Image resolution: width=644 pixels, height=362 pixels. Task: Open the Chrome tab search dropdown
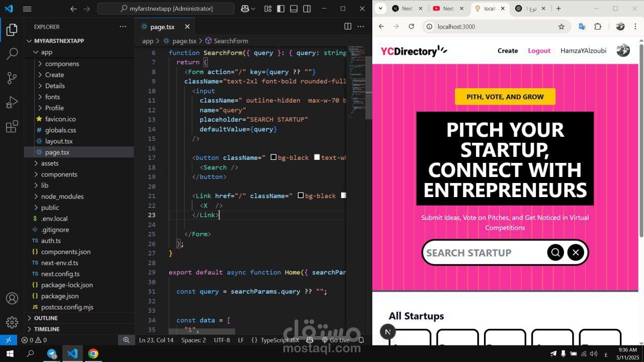(381, 9)
